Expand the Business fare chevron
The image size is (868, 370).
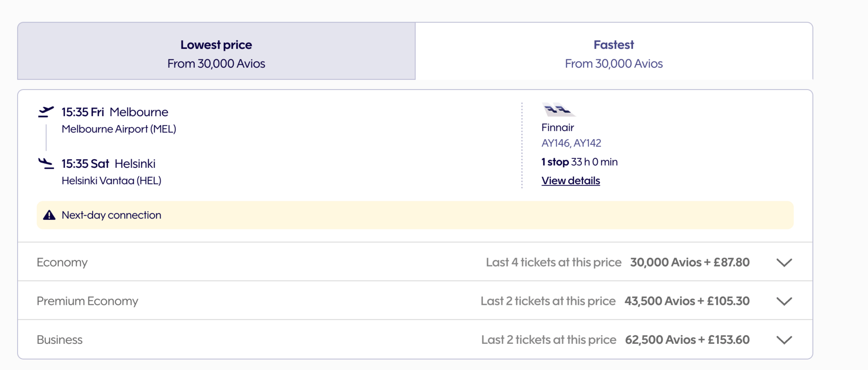point(784,340)
